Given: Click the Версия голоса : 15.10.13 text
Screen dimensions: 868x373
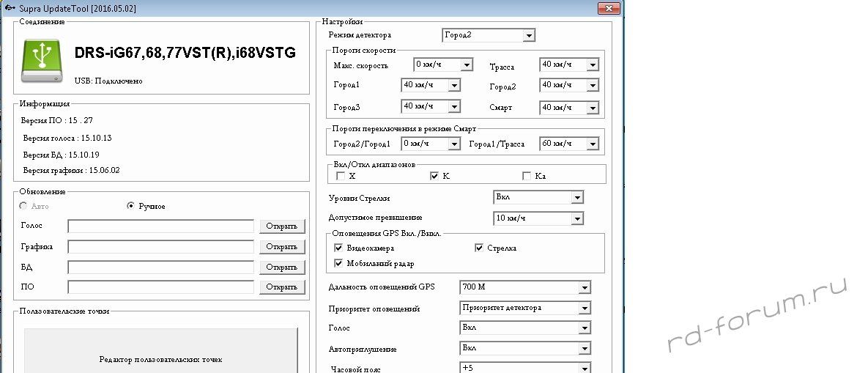Looking at the screenshot, I should [67, 138].
